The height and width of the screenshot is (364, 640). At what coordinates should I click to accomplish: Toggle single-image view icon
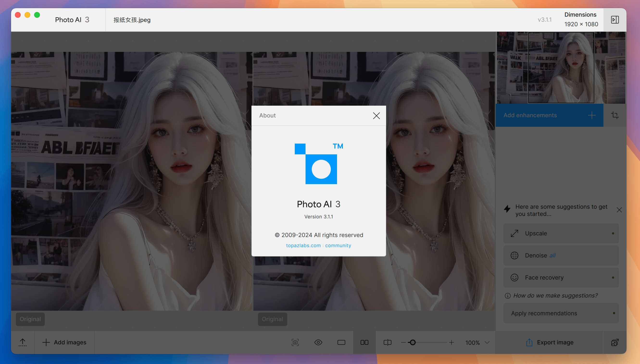[x=342, y=342]
